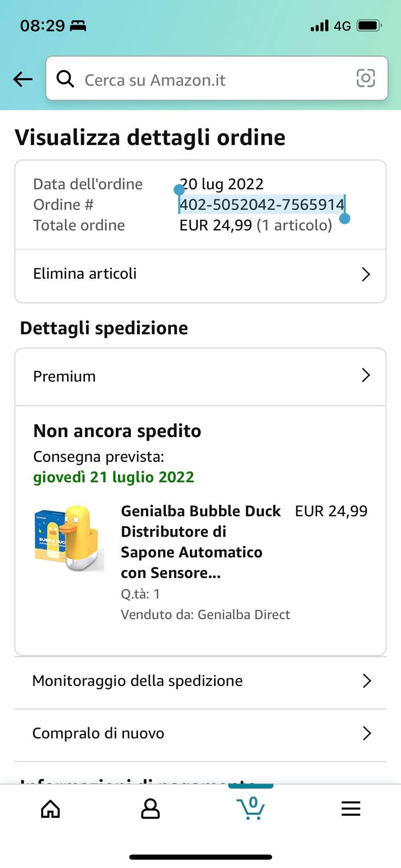Image resolution: width=401 pixels, height=868 pixels.
Task: Tap the highlighted order number
Action: (262, 205)
